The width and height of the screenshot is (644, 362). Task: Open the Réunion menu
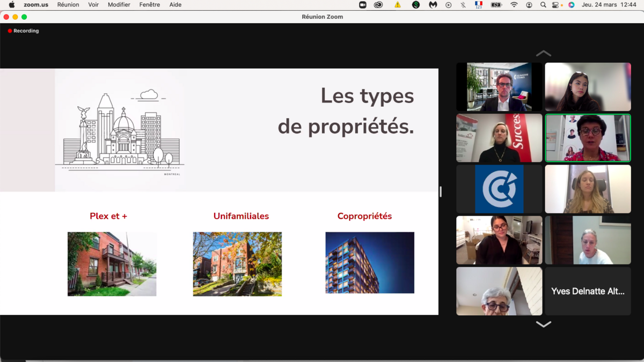68,5
